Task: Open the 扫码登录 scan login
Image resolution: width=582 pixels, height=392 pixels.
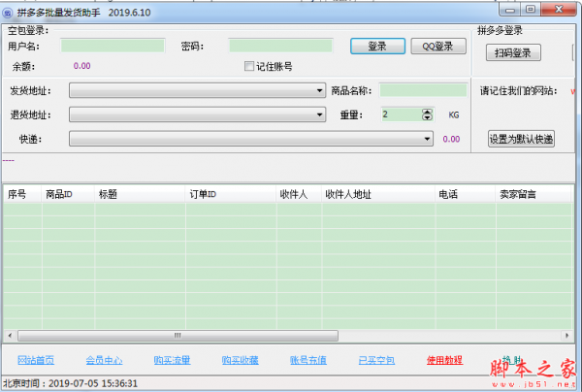Action: [x=513, y=52]
